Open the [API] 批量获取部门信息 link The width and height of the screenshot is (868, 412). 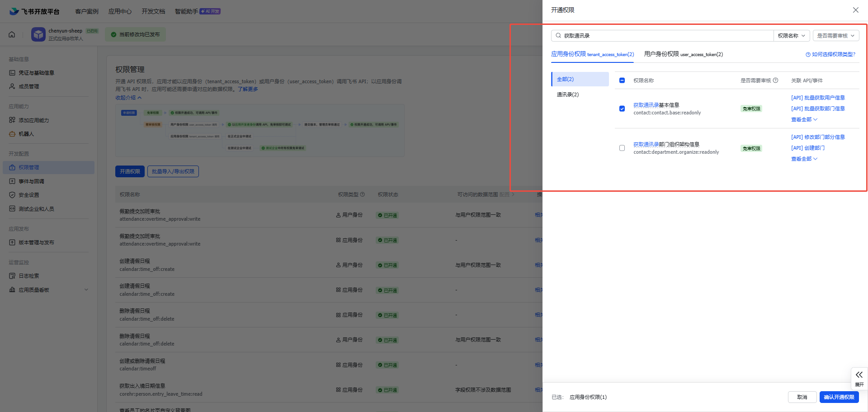[818, 109]
